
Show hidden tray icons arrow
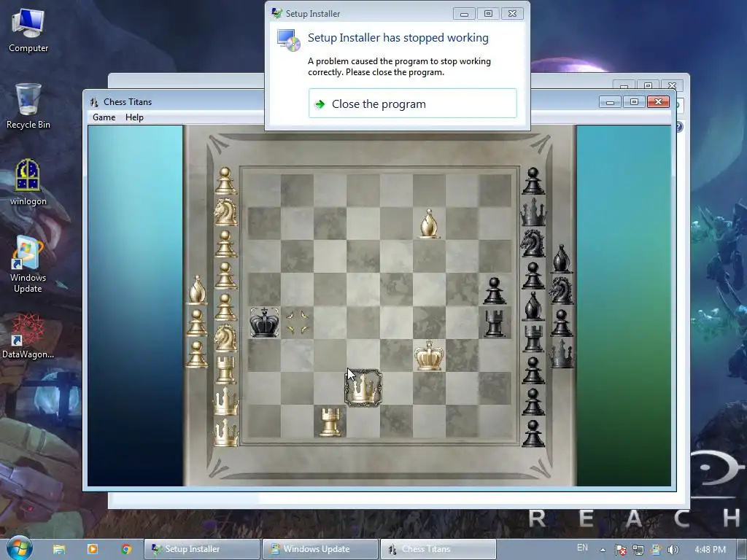[x=603, y=550]
